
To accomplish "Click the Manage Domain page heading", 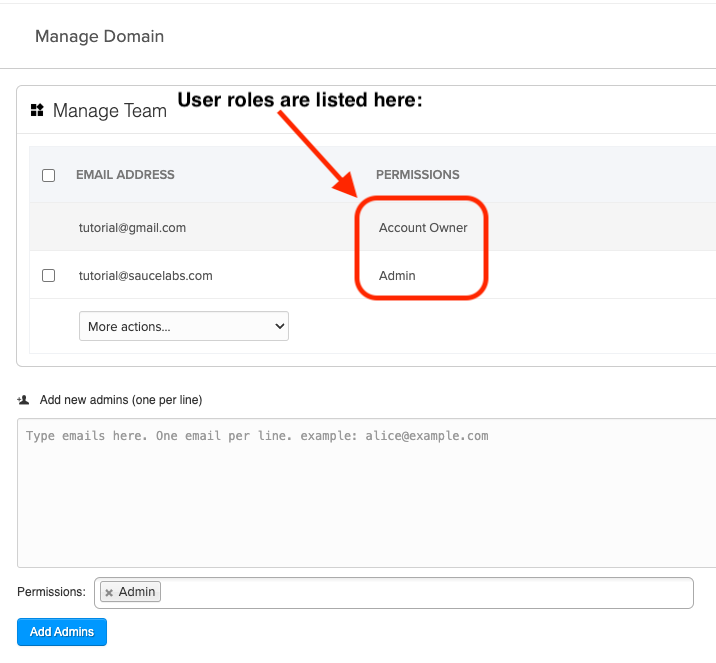I will [x=99, y=36].
